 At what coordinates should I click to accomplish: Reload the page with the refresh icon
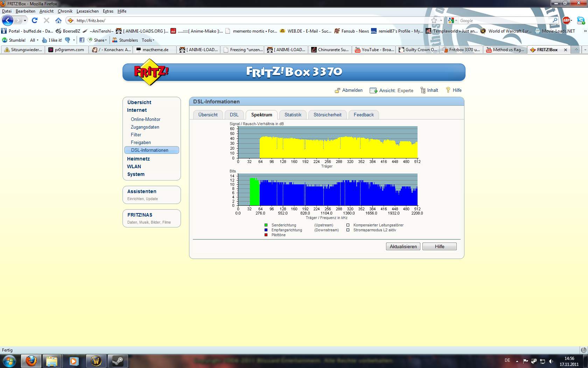pyautogui.click(x=34, y=20)
